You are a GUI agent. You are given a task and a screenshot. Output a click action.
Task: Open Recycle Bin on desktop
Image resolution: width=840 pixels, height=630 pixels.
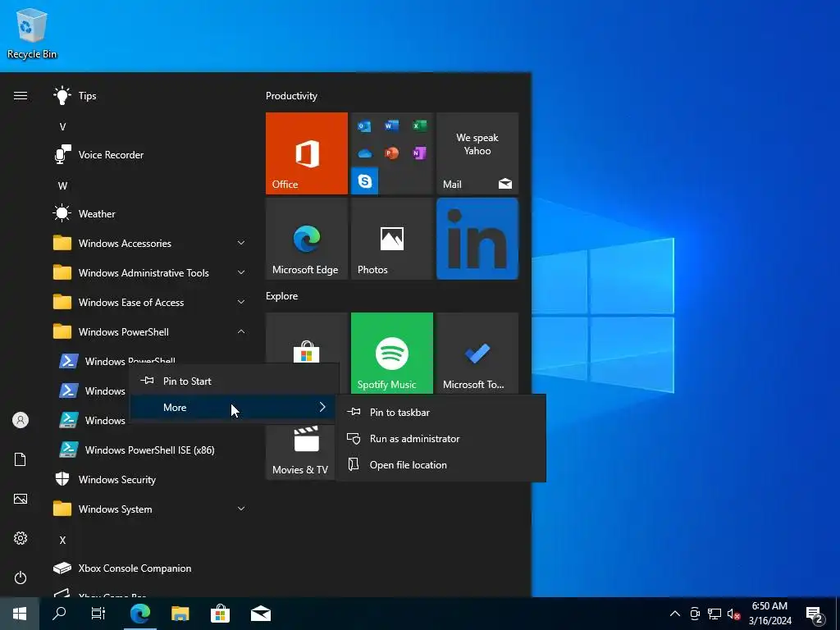click(x=32, y=33)
